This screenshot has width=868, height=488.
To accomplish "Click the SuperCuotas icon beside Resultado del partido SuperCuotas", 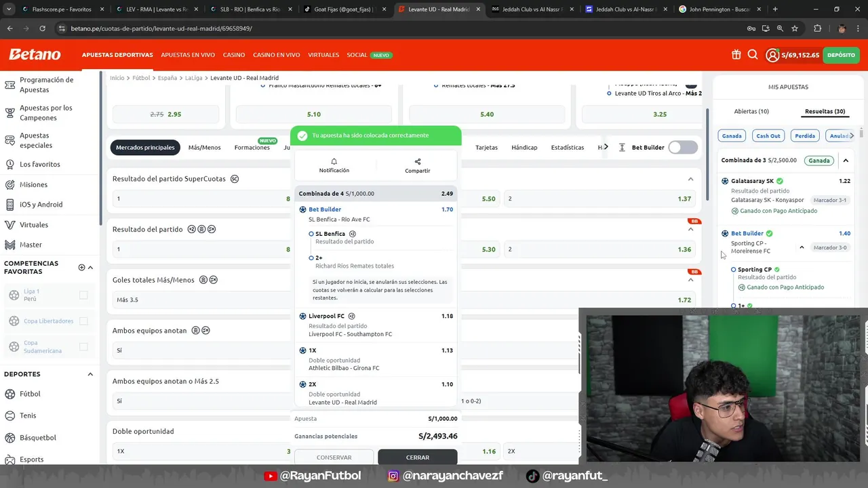I will coord(235,179).
